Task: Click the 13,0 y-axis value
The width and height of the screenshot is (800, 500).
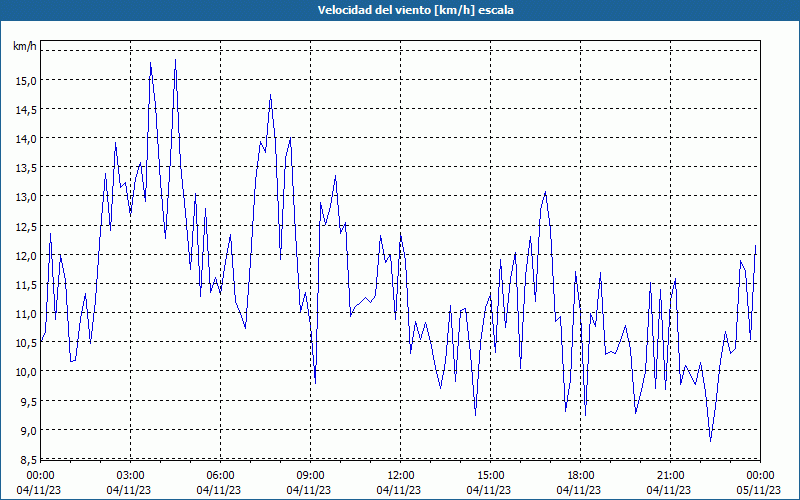Action: (x=26, y=197)
